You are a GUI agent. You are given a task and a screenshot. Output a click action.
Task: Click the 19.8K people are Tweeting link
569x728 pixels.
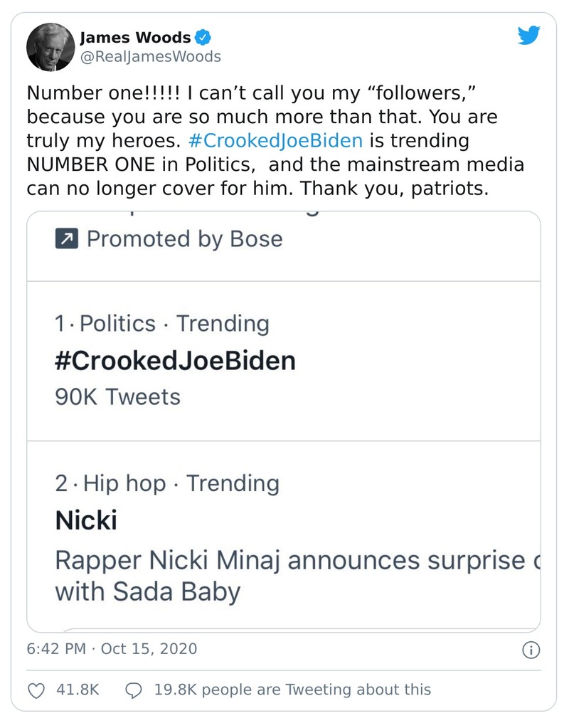click(x=293, y=690)
